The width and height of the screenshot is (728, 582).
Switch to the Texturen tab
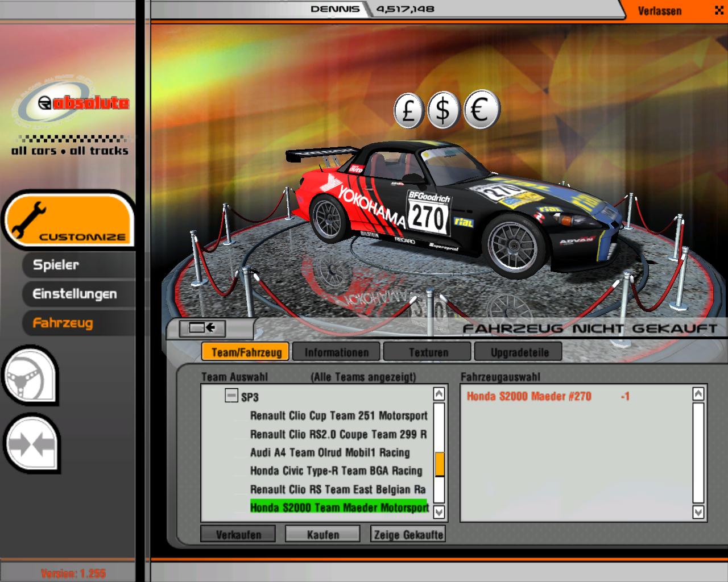(x=428, y=352)
